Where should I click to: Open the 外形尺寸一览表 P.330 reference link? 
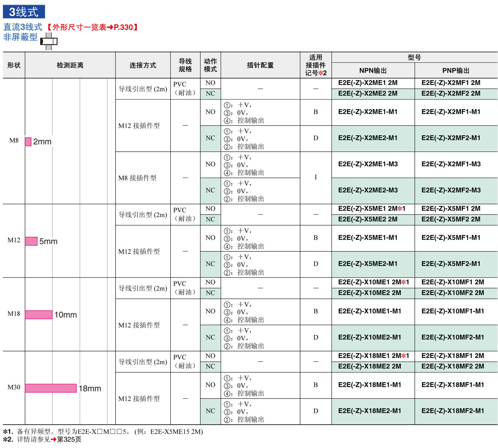tap(92, 27)
